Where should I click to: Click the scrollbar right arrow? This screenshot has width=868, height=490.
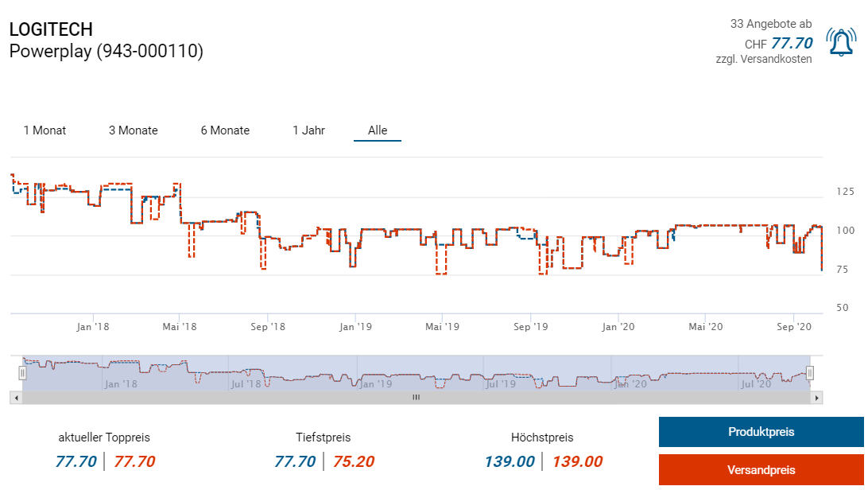tap(817, 397)
